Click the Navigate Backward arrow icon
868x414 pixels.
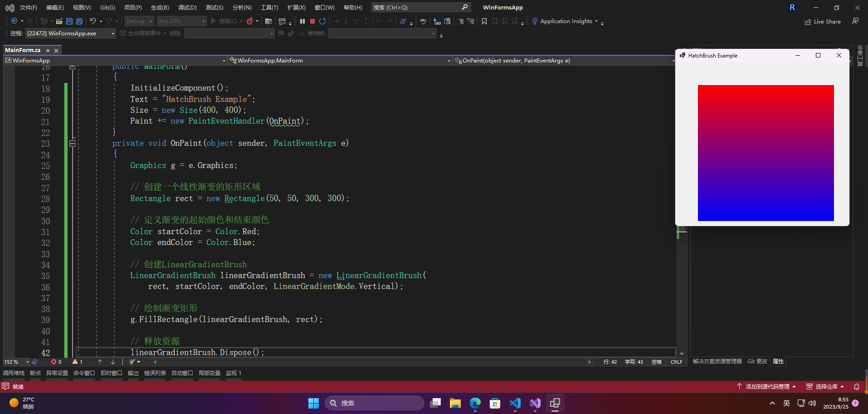click(x=14, y=21)
